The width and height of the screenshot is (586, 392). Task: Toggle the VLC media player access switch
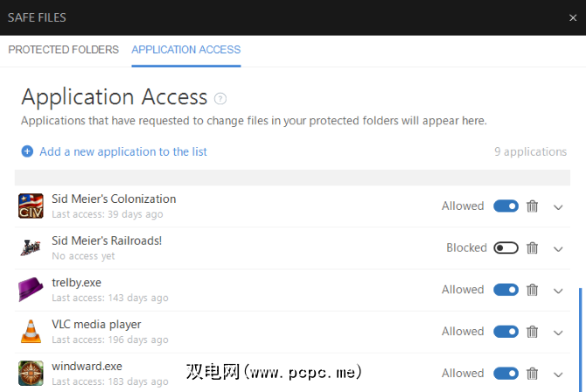pos(506,332)
